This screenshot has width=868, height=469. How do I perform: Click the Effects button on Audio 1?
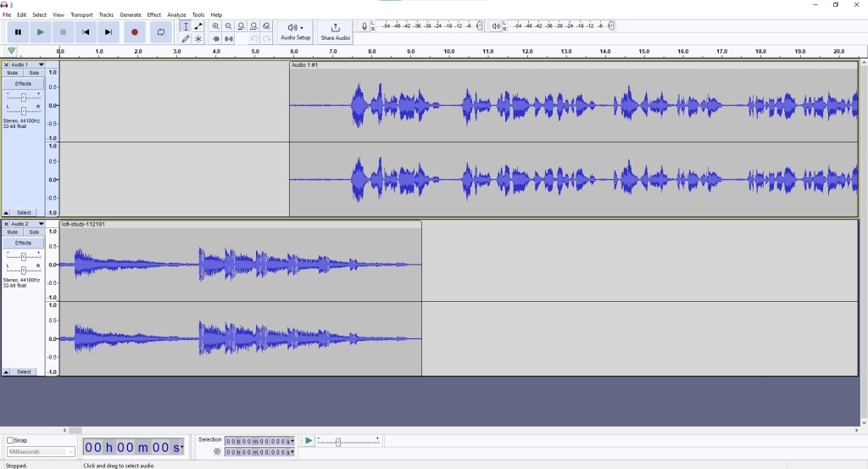(23, 84)
